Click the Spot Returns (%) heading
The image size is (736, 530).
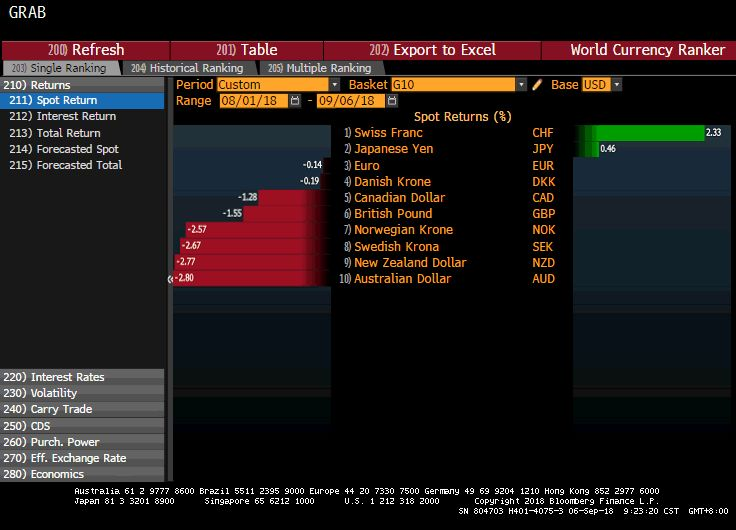[462, 117]
